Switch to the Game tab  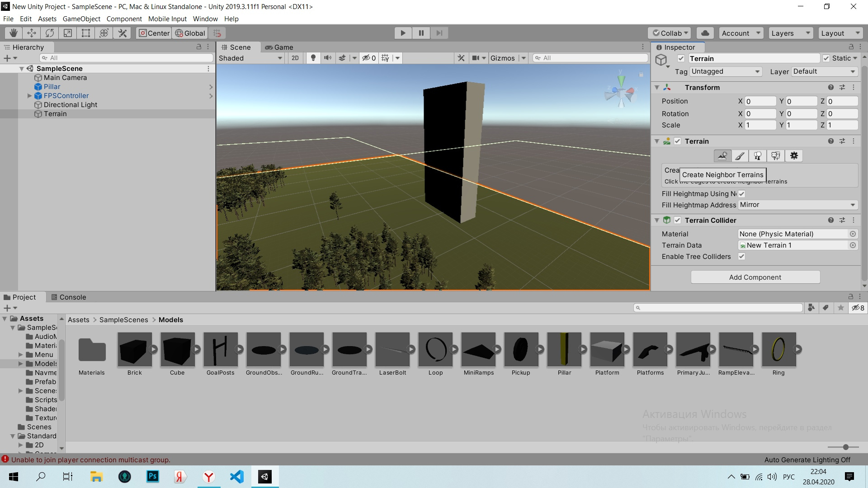[279, 47]
